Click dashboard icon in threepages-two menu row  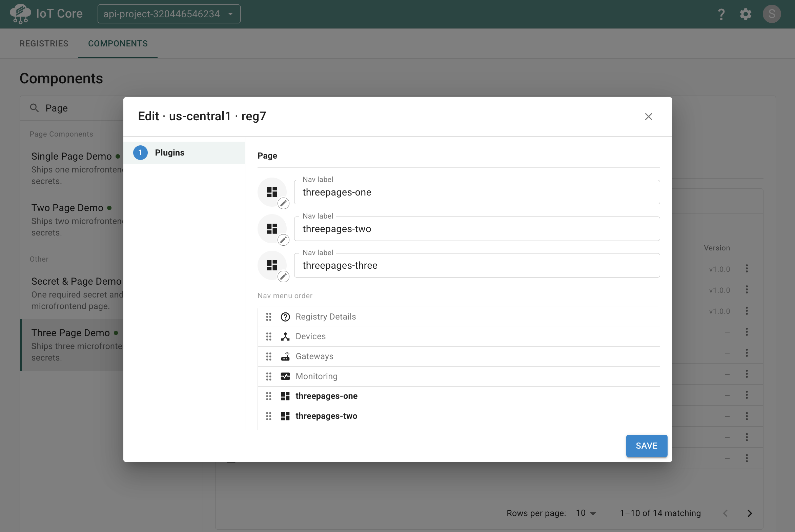[x=285, y=416]
